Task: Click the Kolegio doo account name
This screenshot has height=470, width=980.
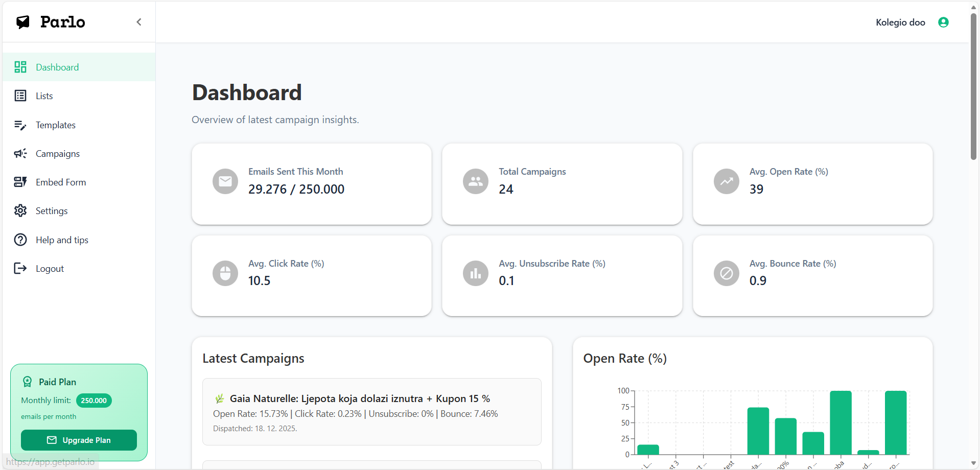Action: 900,22
